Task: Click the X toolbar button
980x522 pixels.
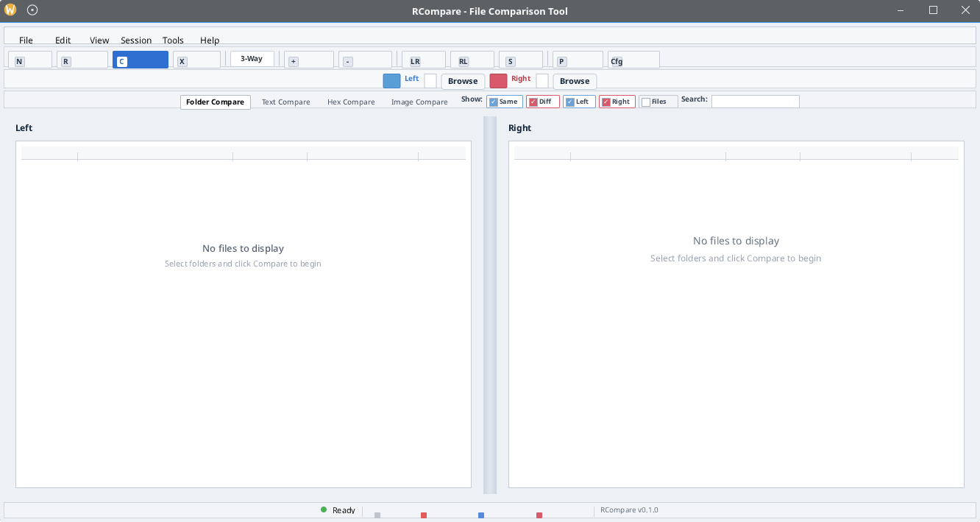Action: 196,60
